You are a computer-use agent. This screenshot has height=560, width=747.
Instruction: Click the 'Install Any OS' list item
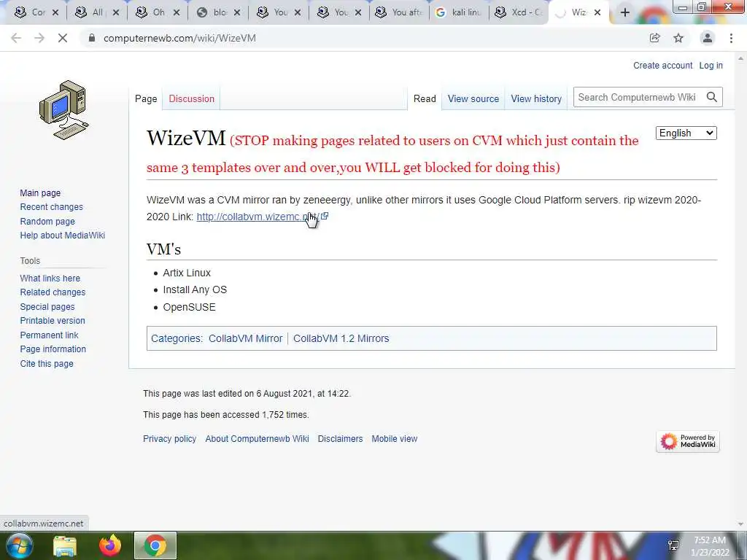tap(195, 289)
